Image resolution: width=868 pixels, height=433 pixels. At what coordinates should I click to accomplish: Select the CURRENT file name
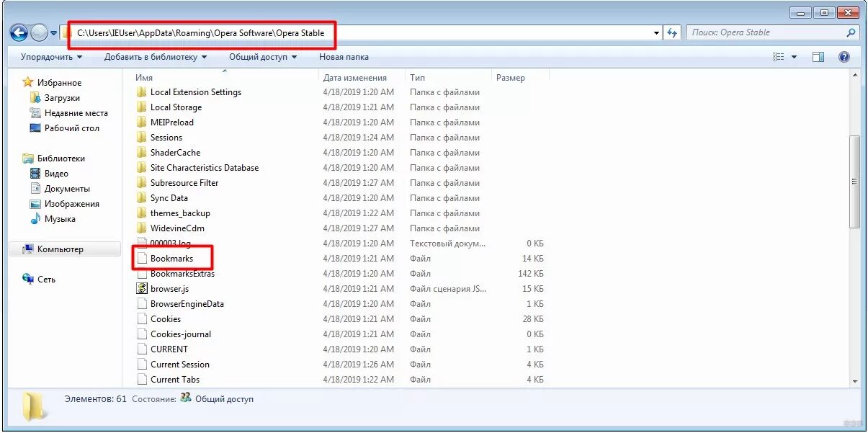coord(169,349)
